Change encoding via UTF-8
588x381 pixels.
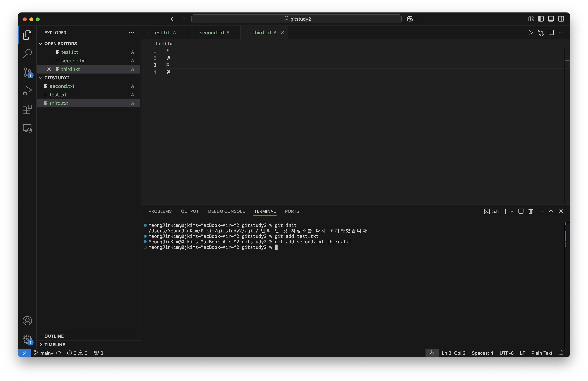[x=506, y=353]
